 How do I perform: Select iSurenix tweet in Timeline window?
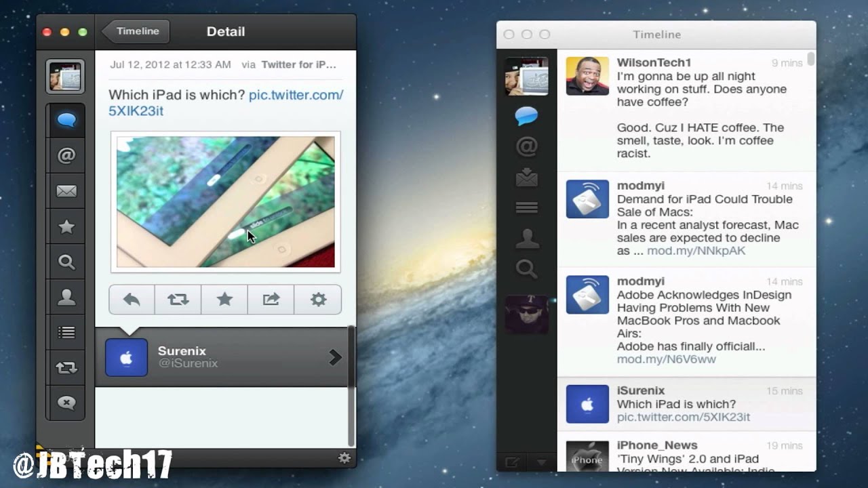pos(686,404)
